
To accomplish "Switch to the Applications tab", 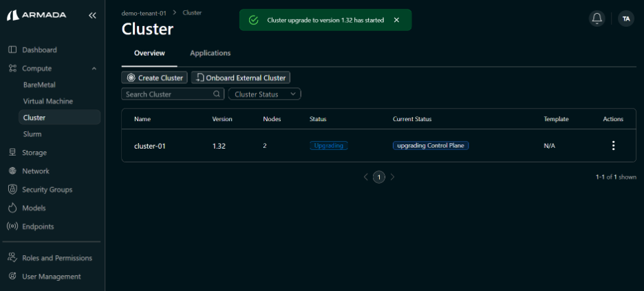I will (x=211, y=53).
